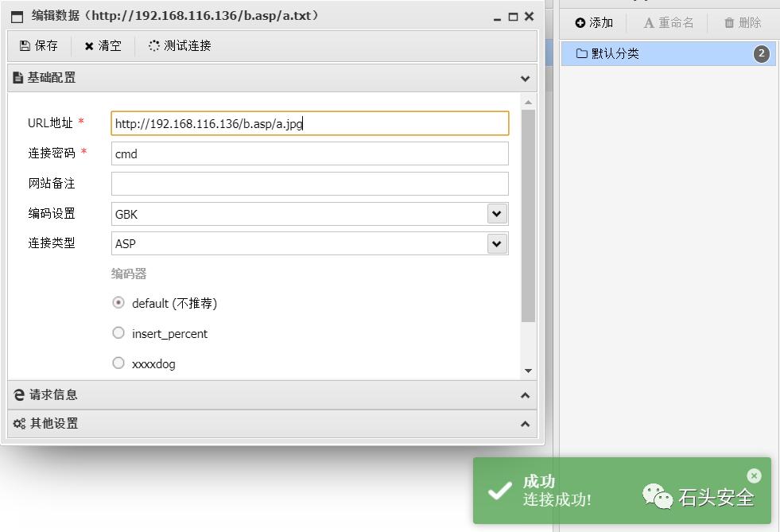This screenshot has width=780, height=532.
Task: Click 重命名 in category toolbar
Action: point(668,23)
